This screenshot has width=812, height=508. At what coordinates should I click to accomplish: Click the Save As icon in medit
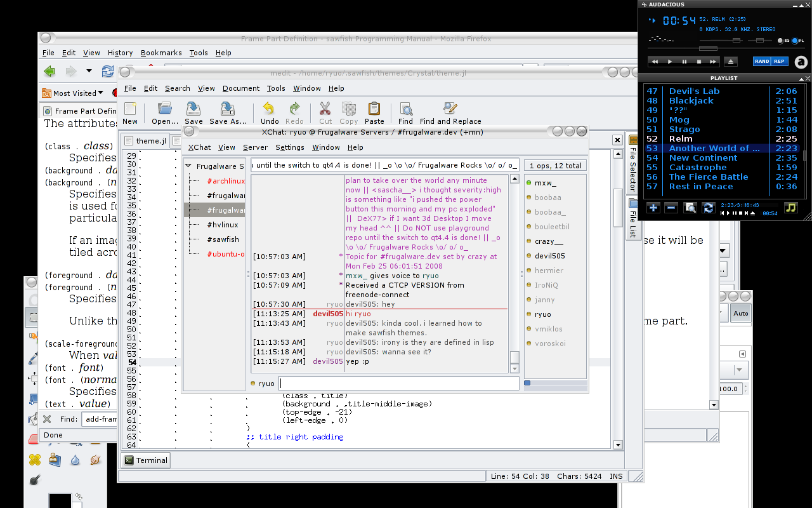pos(228,109)
